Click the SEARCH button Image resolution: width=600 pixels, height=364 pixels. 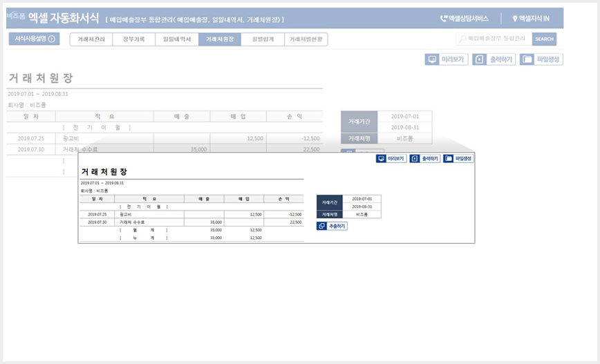click(544, 39)
